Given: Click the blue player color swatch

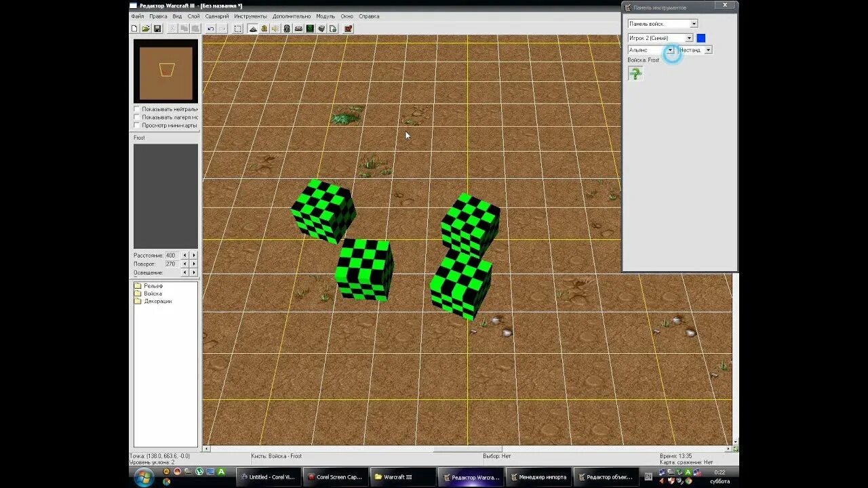Looking at the screenshot, I should click(x=701, y=38).
